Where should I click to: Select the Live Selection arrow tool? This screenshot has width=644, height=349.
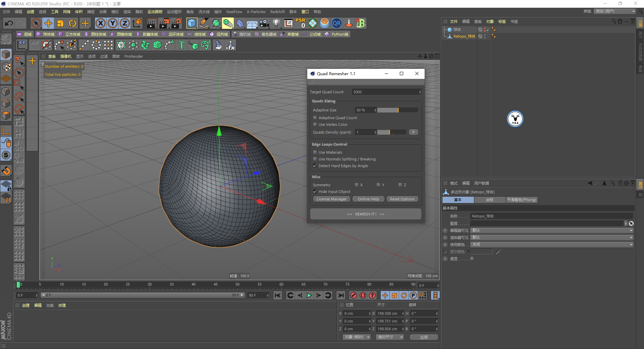tap(36, 23)
